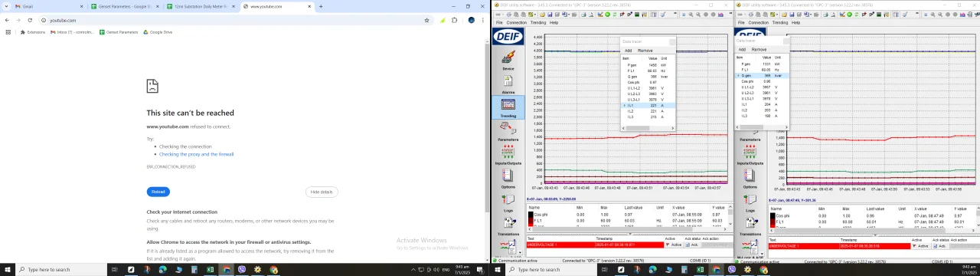Open Excel from left taskbar

point(210,270)
